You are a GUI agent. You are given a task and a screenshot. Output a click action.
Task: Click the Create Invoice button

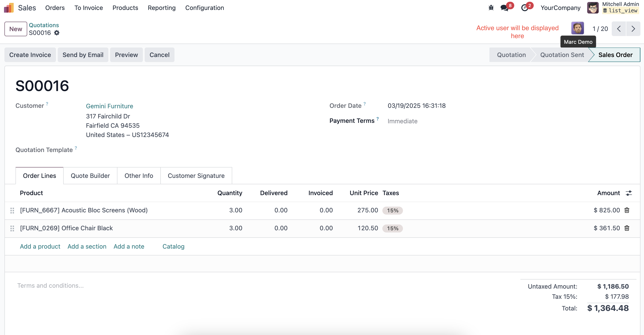point(30,55)
